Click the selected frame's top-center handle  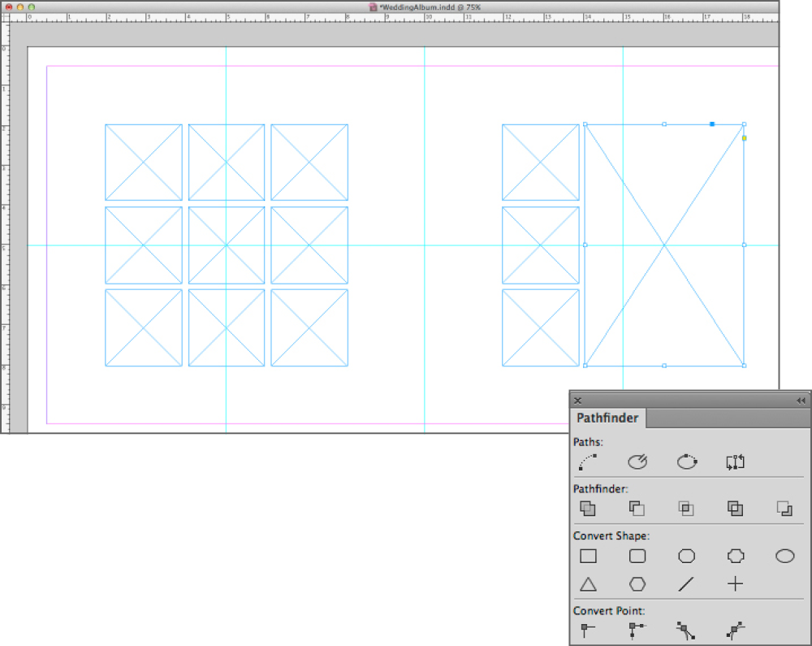(x=664, y=124)
